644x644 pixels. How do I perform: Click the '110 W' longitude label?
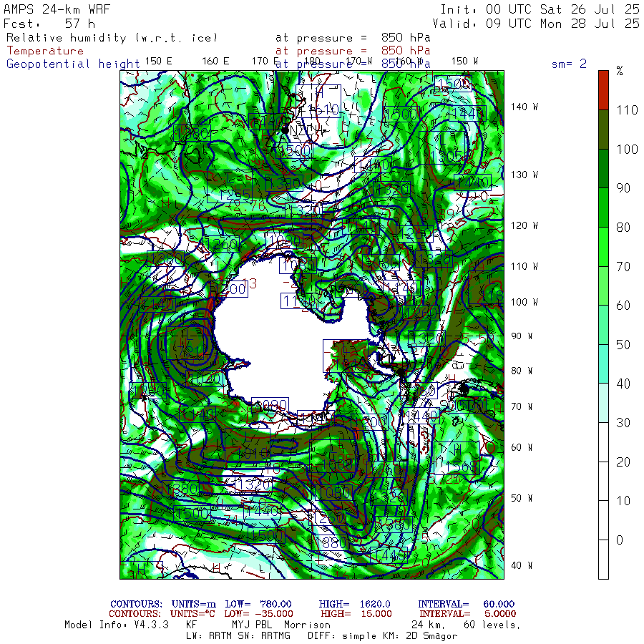point(524,266)
